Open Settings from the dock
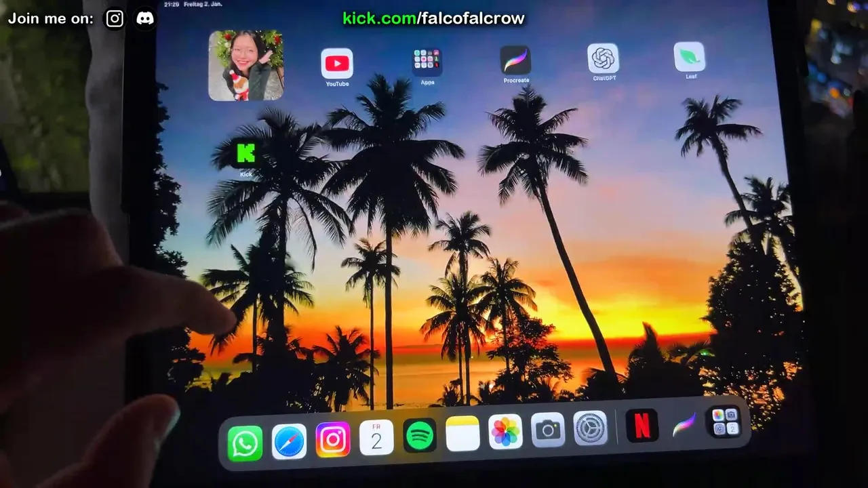The height and width of the screenshot is (488, 868). 591,428
